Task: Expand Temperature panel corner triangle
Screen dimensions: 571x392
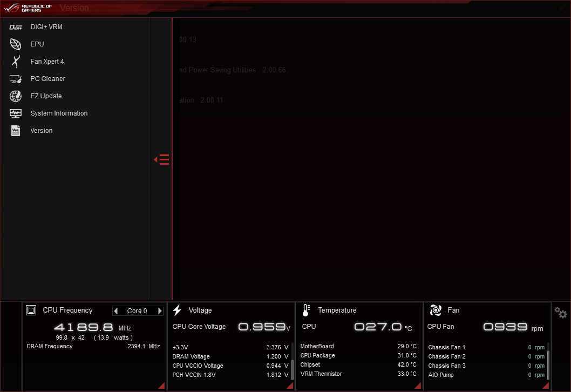Action: click(x=418, y=386)
